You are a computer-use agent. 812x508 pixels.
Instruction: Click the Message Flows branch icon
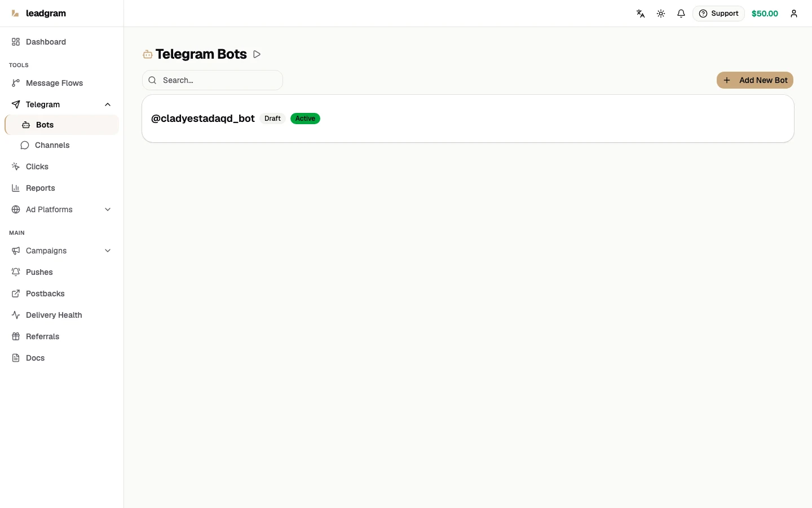click(16, 83)
